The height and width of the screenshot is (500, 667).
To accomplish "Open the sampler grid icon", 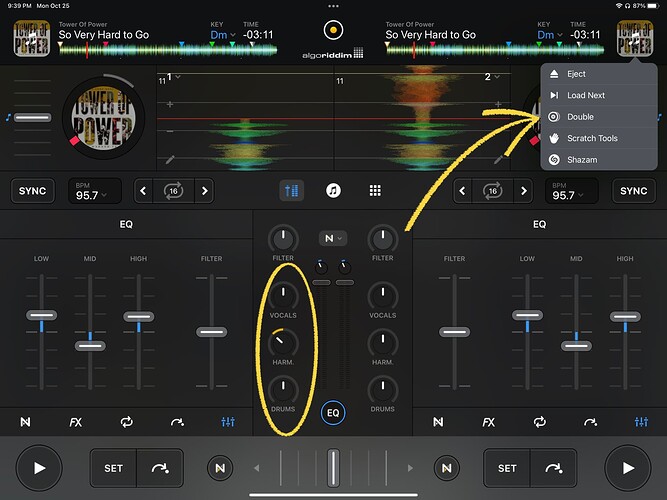I will 375,190.
